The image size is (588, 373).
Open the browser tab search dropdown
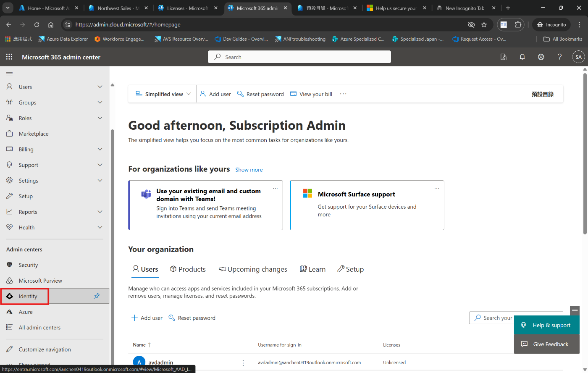coord(8,8)
